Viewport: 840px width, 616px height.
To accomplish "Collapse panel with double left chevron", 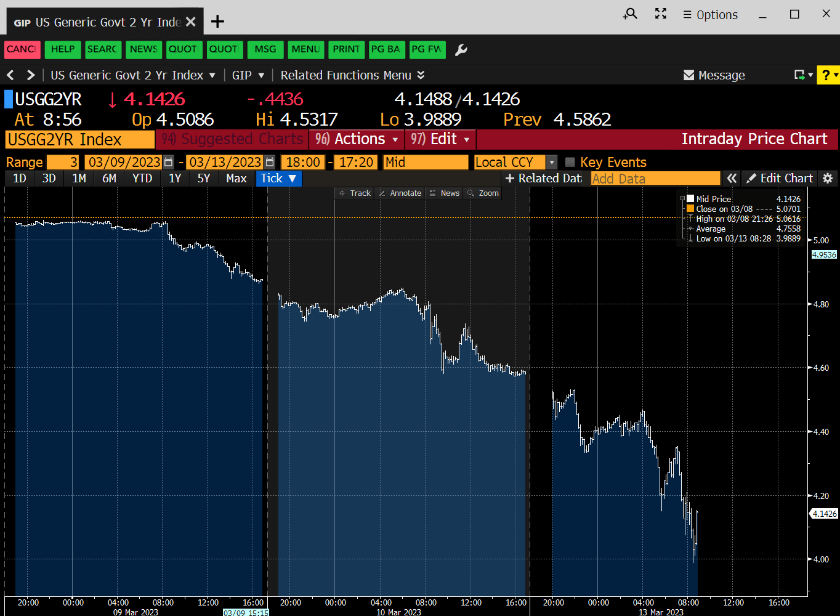I will point(732,178).
